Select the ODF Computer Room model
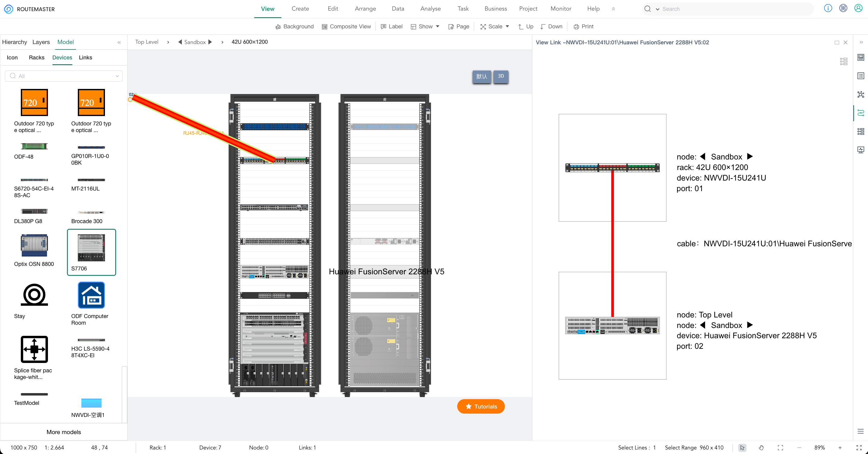The width and height of the screenshot is (868, 454). tap(91, 304)
